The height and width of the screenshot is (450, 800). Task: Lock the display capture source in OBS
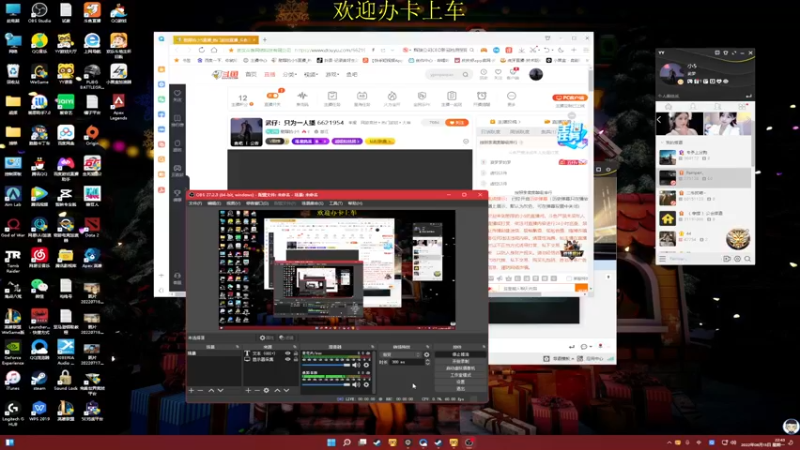pyautogui.click(x=296, y=359)
